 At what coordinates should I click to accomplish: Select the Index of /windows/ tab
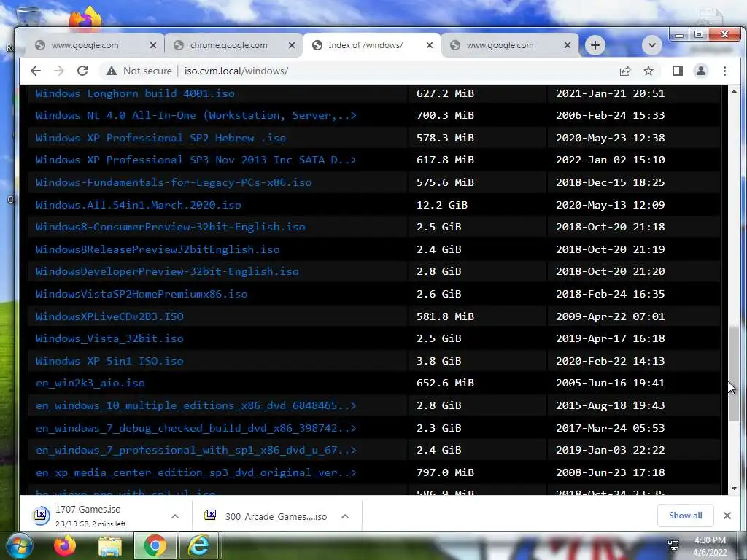click(x=371, y=45)
